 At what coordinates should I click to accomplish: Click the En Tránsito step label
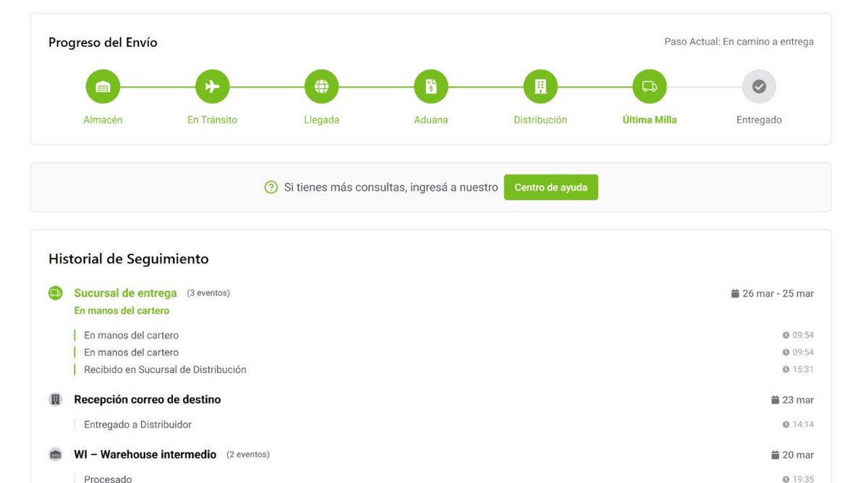[212, 120]
